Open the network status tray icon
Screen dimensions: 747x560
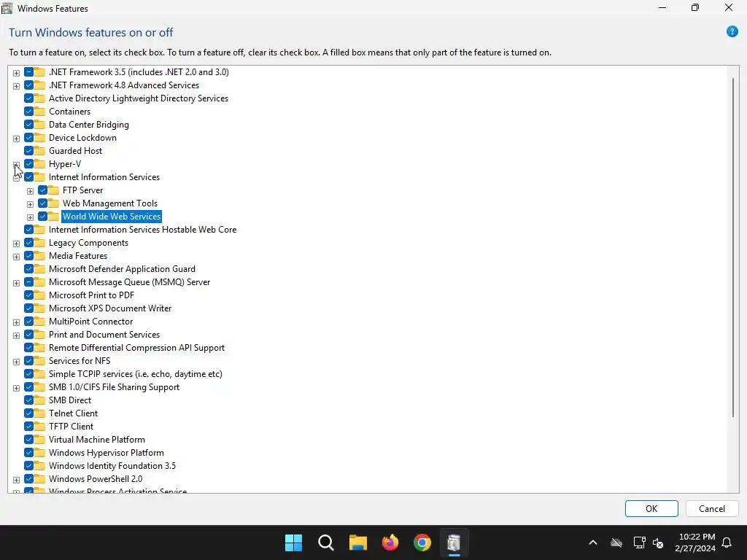(x=639, y=542)
